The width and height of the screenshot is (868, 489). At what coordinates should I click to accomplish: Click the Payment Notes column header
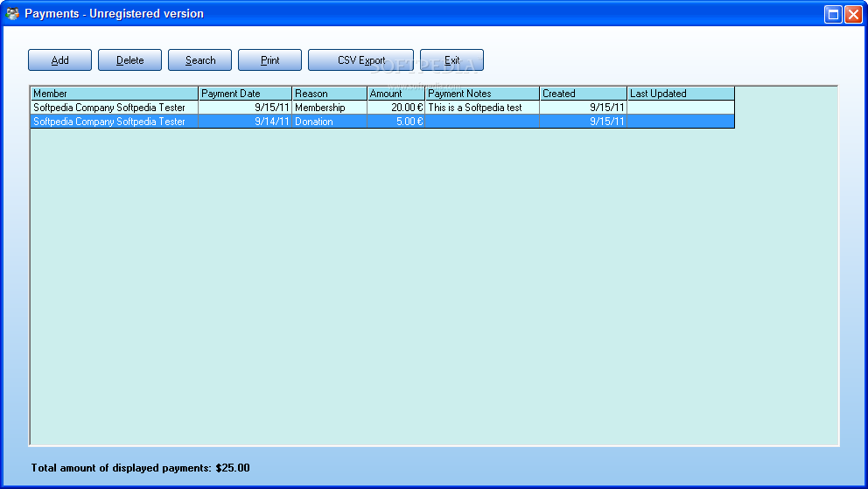tap(482, 94)
